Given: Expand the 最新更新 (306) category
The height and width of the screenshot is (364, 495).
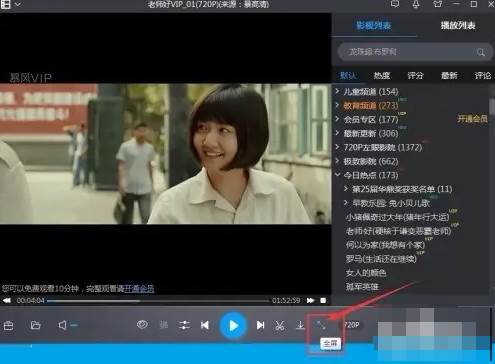Looking at the screenshot, I should point(337,133).
